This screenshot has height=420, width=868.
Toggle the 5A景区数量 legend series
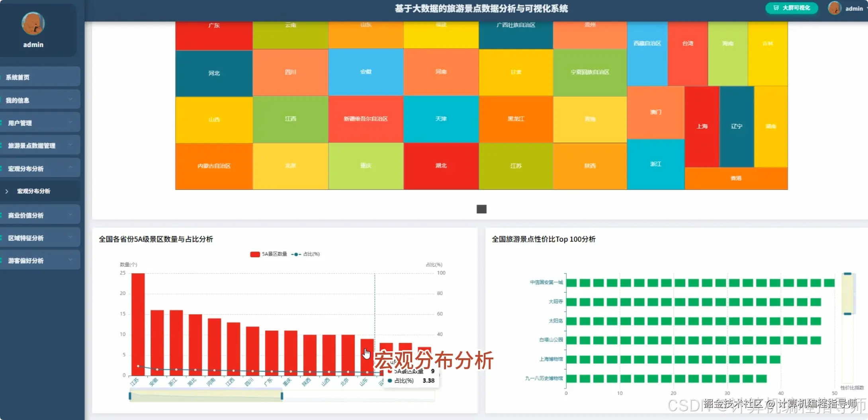[x=268, y=254]
